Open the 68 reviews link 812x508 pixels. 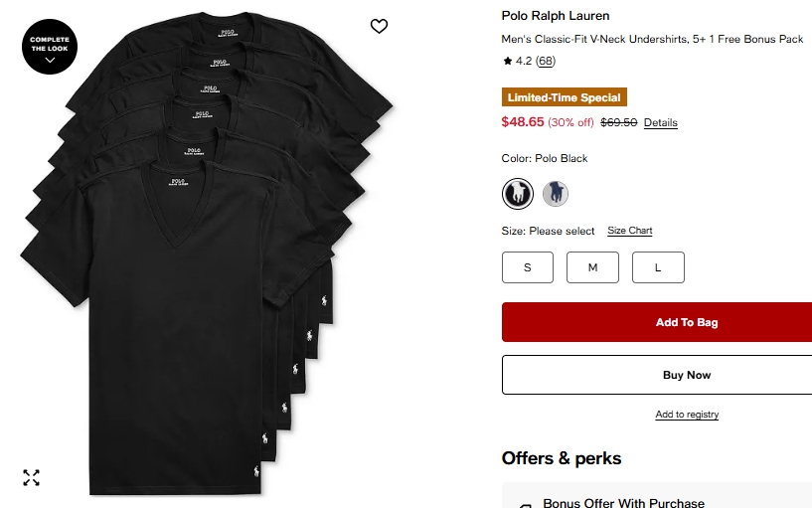[546, 61]
